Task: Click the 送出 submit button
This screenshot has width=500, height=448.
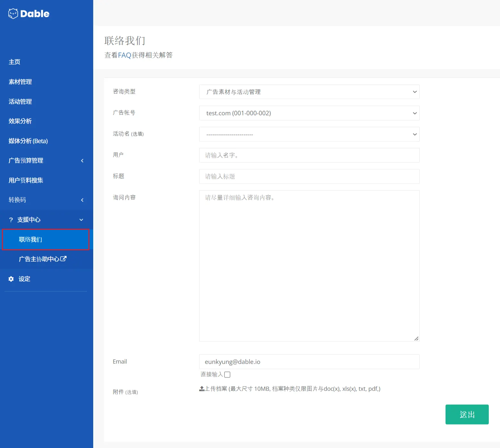Action: pos(467,414)
